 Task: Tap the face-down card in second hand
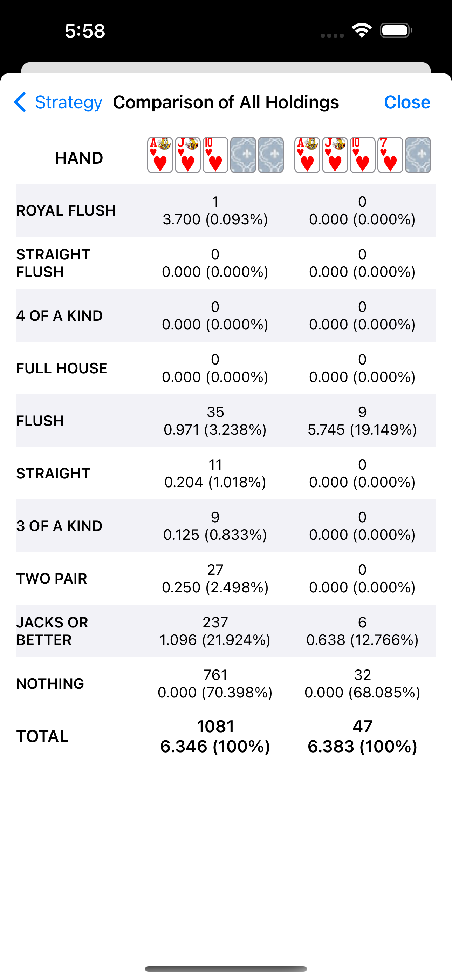click(418, 155)
